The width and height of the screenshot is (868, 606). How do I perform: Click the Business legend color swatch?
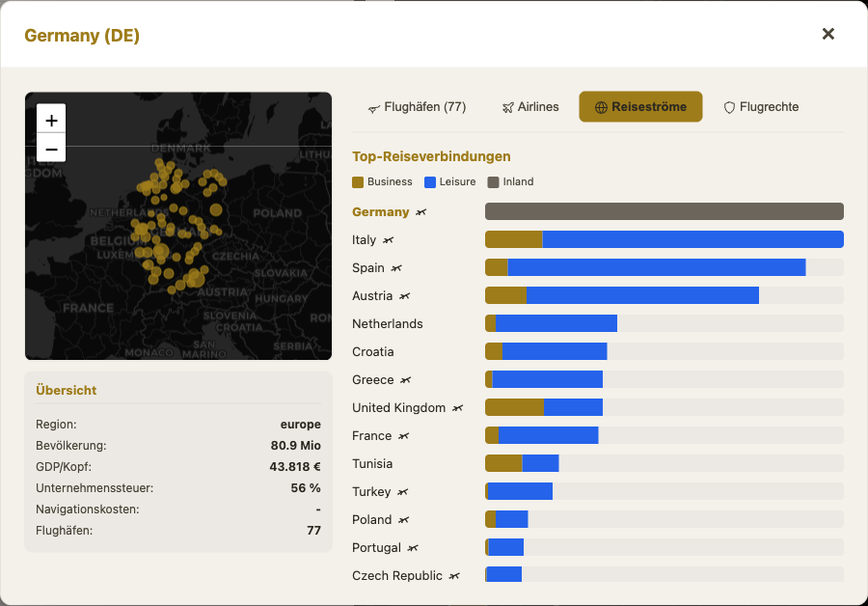(358, 182)
